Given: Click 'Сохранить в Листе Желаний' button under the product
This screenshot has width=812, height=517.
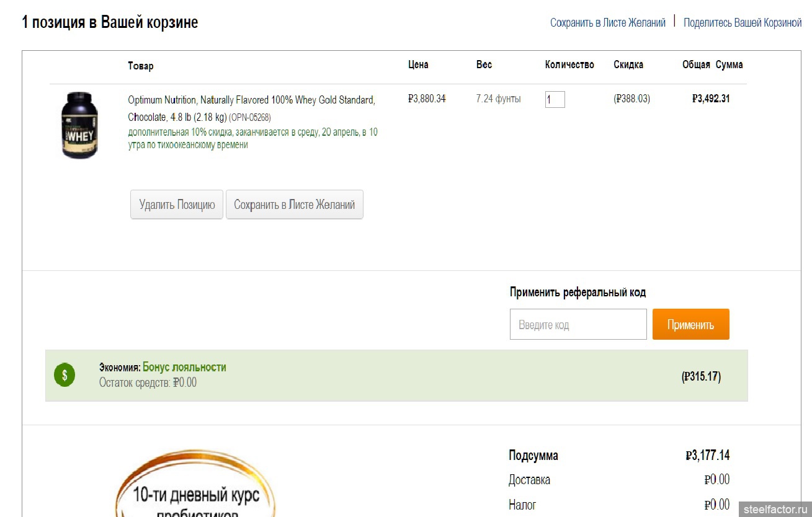Looking at the screenshot, I should pyautogui.click(x=295, y=205).
